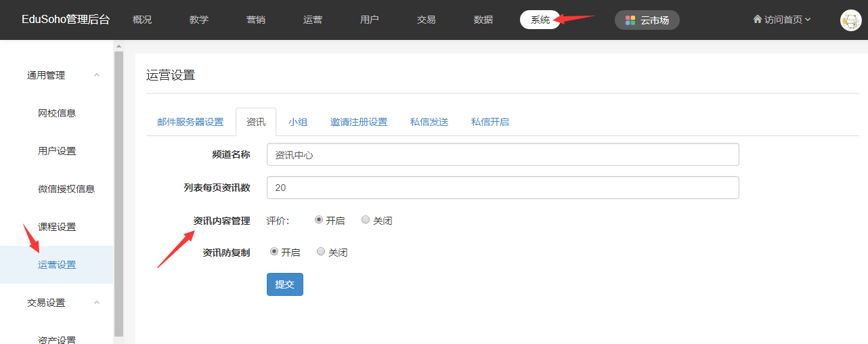Switch to the 邮件服务器设置 tab
This screenshot has height=344, width=868.
tap(190, 122)
